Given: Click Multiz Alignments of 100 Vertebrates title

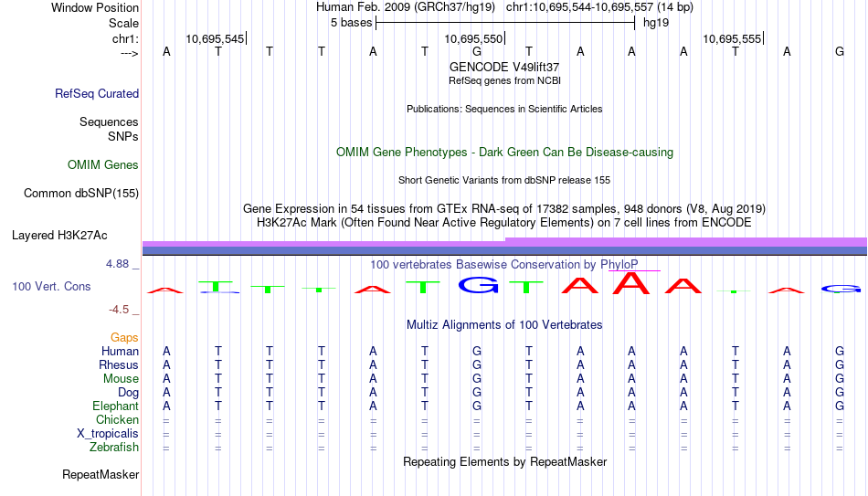Looking at the screenshot, I should click(x=504, y=325).
